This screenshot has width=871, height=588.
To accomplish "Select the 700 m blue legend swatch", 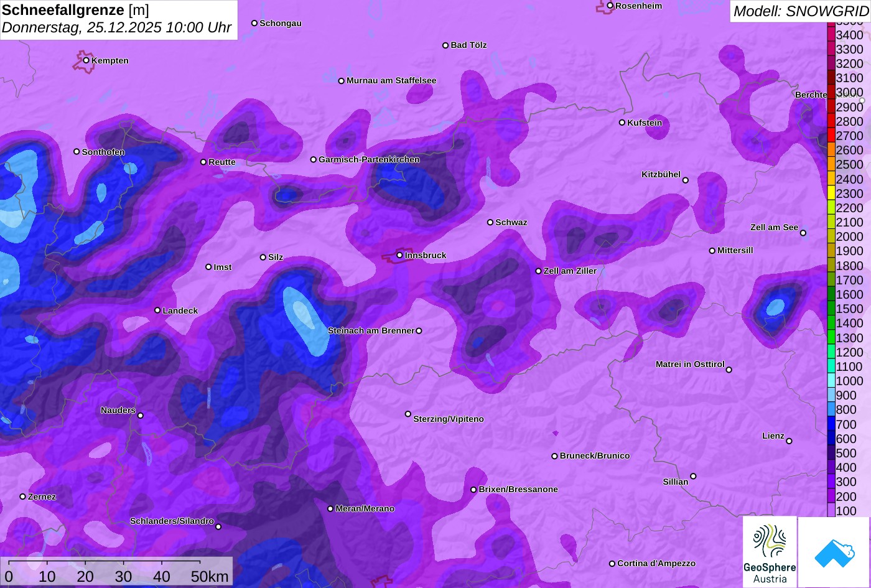I will point(831,424).
